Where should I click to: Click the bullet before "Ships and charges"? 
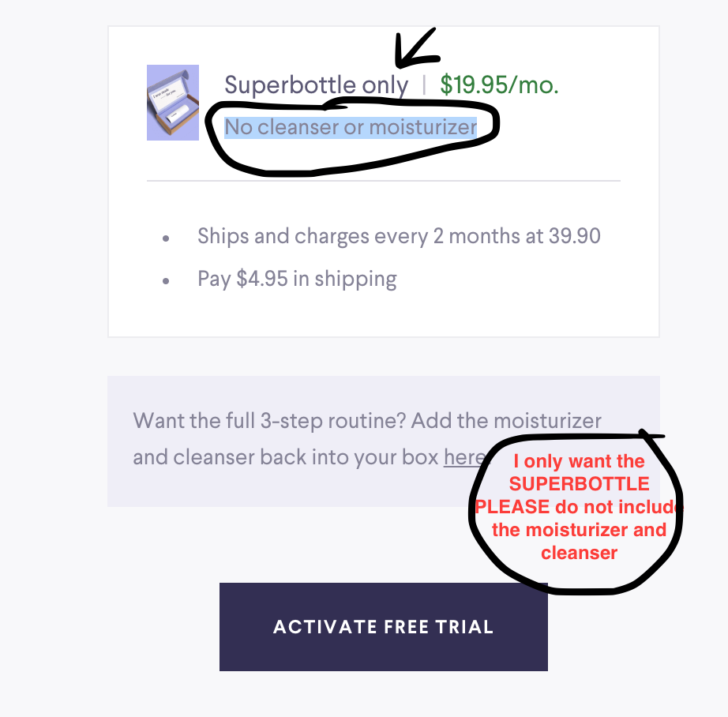(x=165, y=237)
